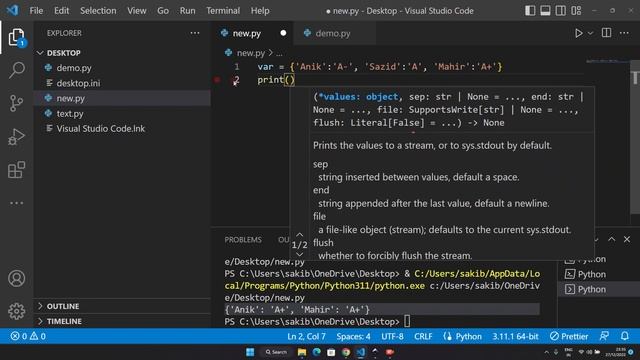
Task: Click unsaved dot on new.py tab
Action: click(x=283, y=33)
